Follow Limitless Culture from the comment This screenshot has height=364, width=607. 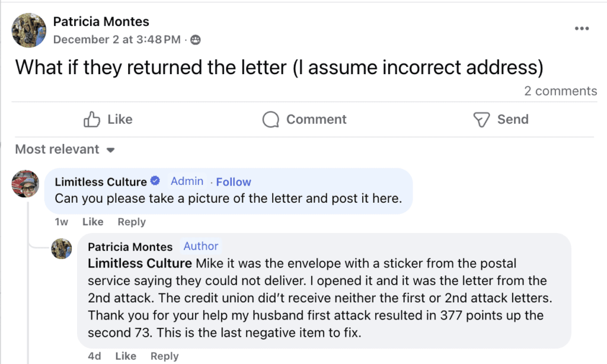pyautogui.click(x=234, y=182)
